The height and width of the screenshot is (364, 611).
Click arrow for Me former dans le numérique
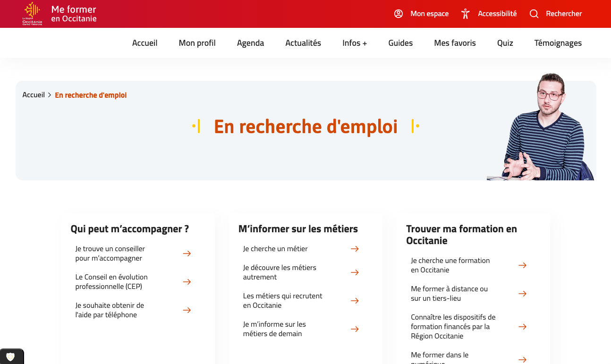[522, 360]
